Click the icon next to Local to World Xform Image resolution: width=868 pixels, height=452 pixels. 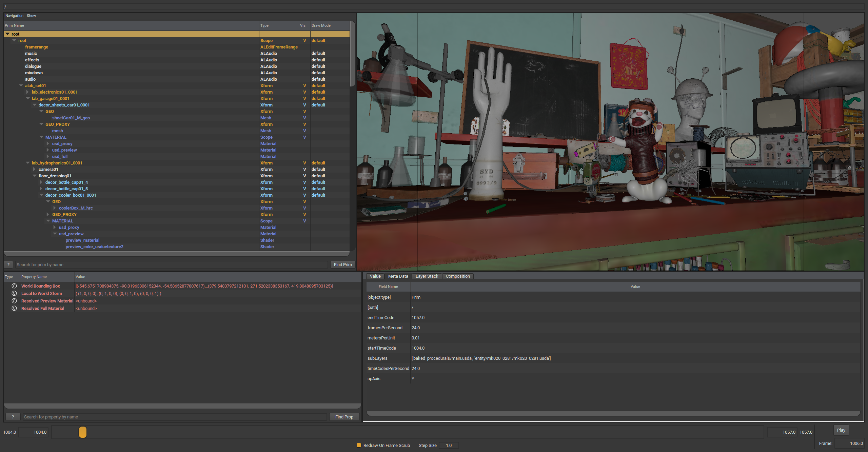[14, 293]
